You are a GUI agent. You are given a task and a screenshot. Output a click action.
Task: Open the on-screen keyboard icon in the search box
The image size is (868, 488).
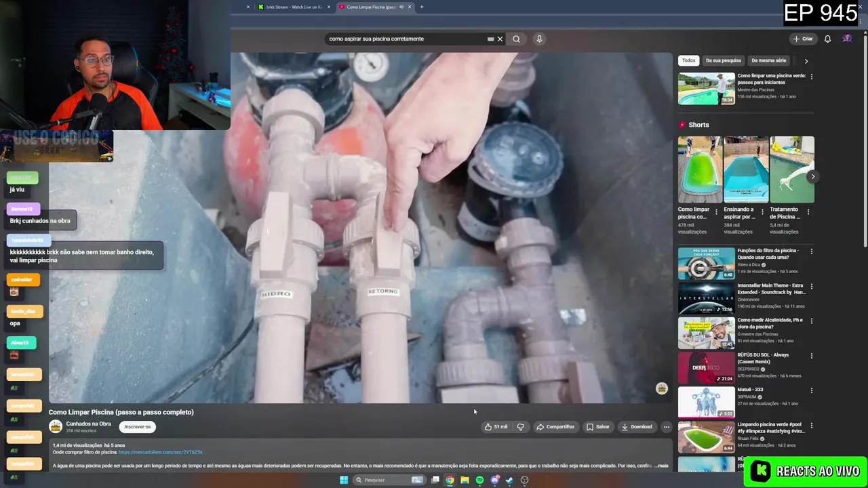pyautogui.click(x=490, y=39)
